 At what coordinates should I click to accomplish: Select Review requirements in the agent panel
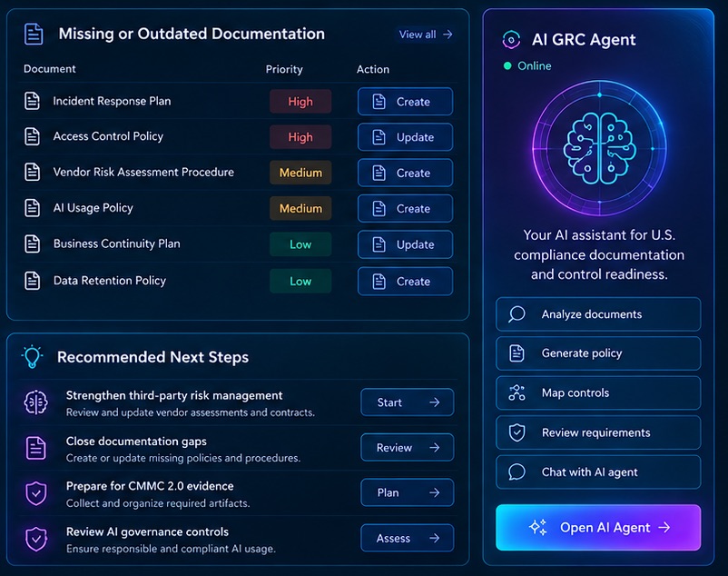pyautogui.click(x=598, y=432)
